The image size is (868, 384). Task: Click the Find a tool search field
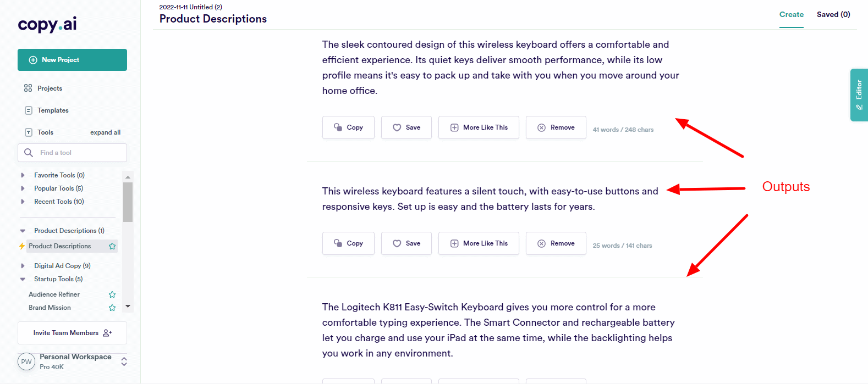[80, 153]
